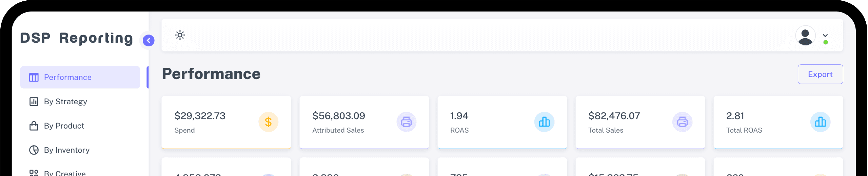Collapse the sidebar with purple arrow button
This screenshot has height=176, width=868.
(149, 41)
